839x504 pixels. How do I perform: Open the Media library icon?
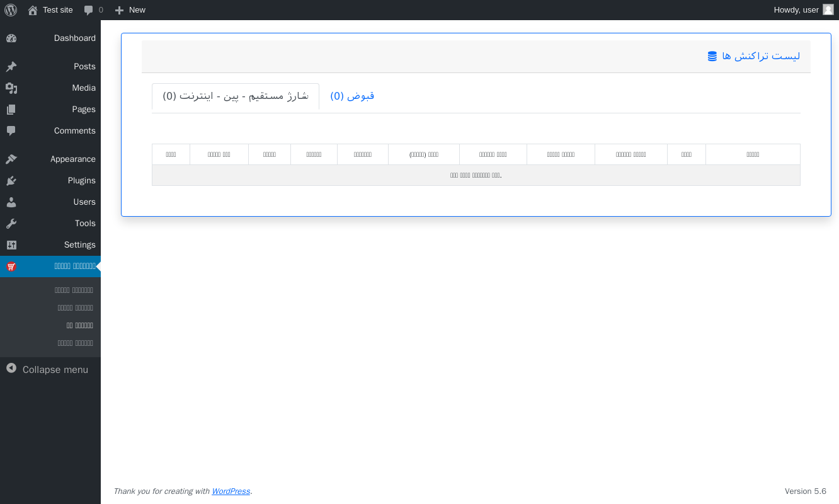pos(11,88)
